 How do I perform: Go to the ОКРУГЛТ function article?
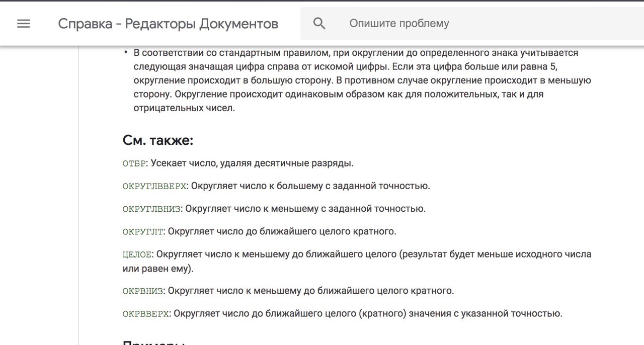tap(143, 232)
